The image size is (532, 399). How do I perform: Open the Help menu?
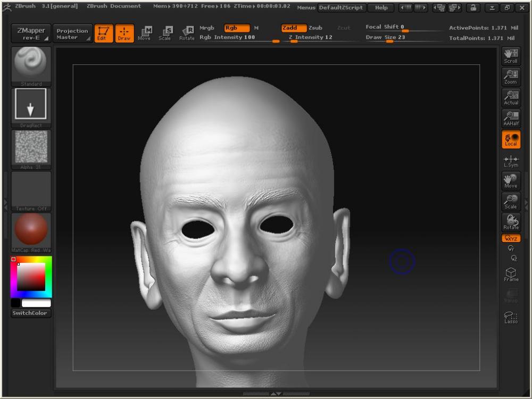click(381, 7)
